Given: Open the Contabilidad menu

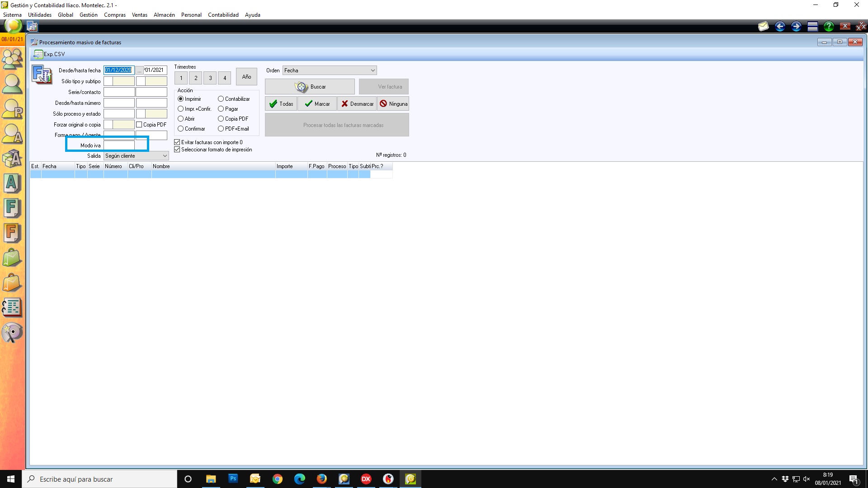Looking at the screenshot, I should tap(223, 15).
